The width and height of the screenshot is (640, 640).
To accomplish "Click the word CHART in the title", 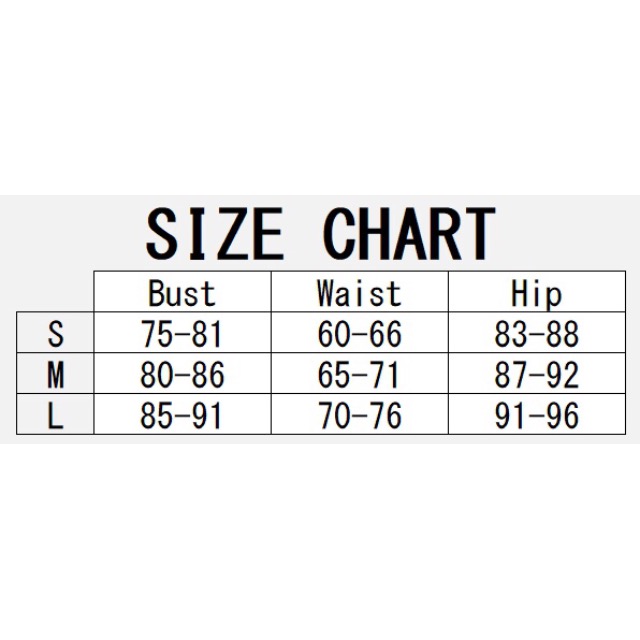I will tap(409, 233).
